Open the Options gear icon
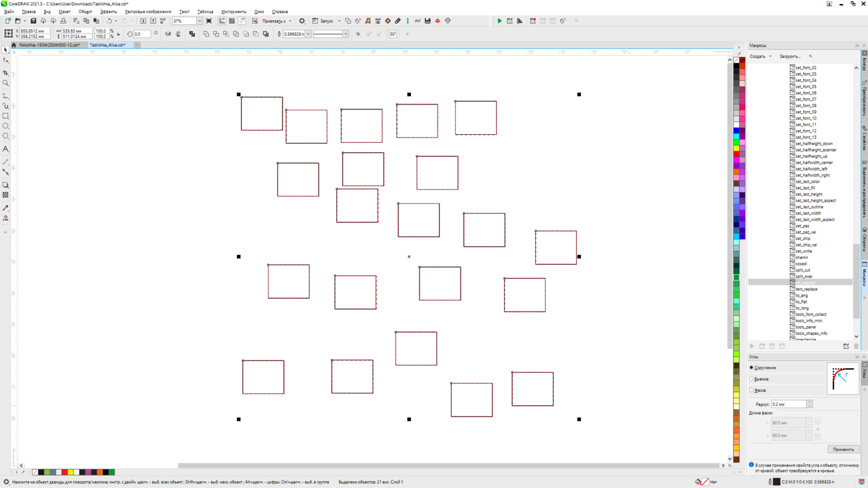Viewport: 868px width, 488px height. (302, 21)
